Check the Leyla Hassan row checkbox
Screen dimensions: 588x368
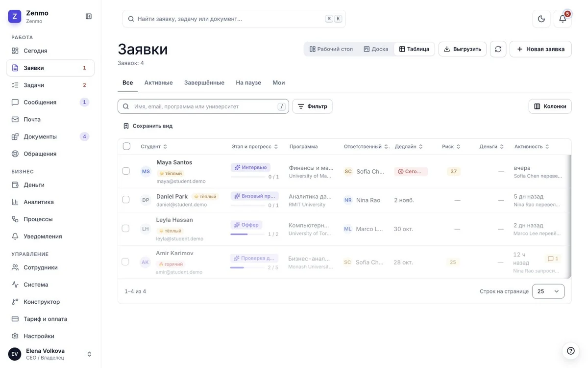pos(125,229)
